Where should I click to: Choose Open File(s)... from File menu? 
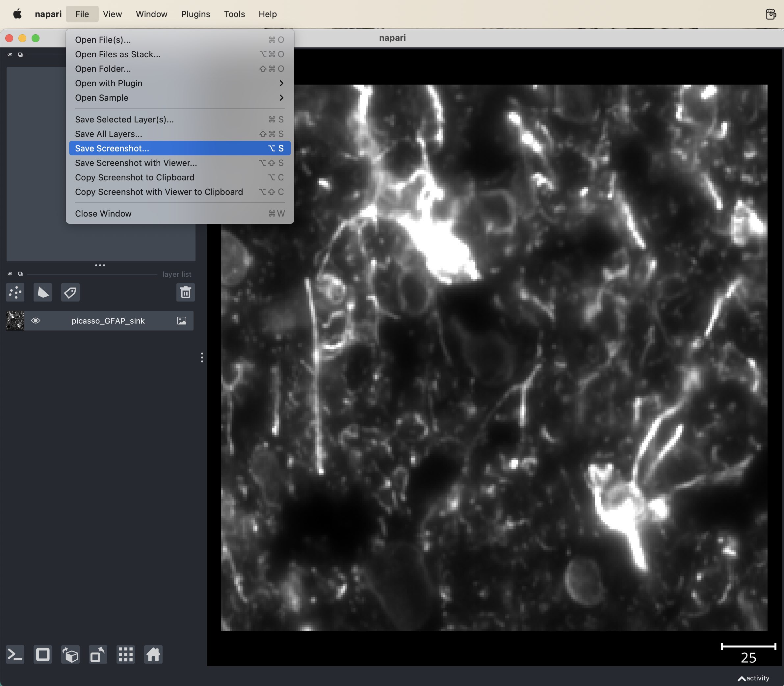(180, 40)
